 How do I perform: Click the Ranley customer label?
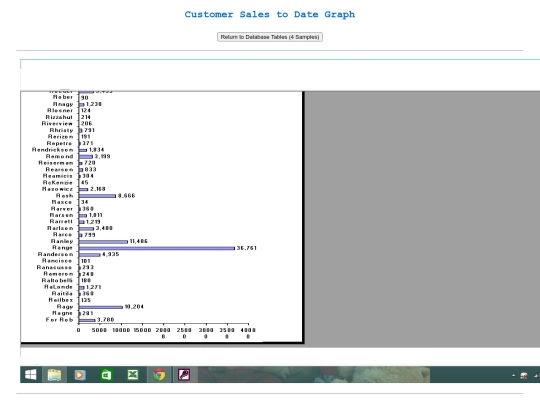point(62,241)
